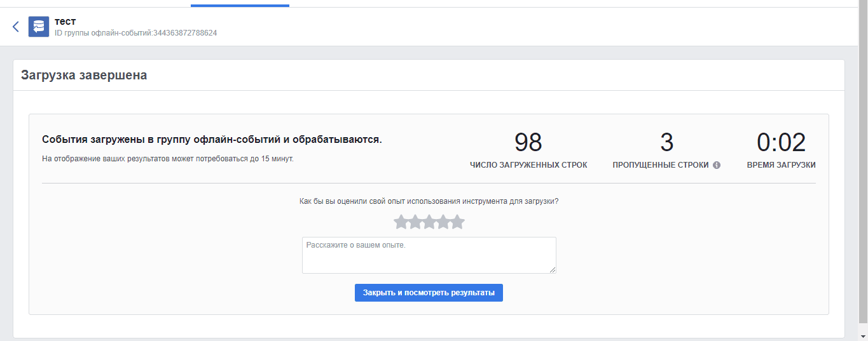The width and height of the screenshot is (868, 341).
Task: Click the Время загрузки label
Action: coord(781,165)
